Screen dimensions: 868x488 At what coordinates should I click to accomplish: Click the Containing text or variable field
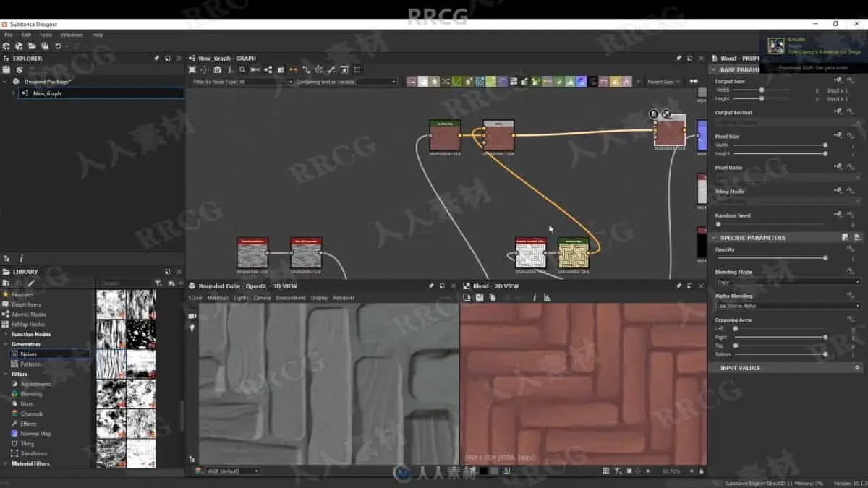377,82
